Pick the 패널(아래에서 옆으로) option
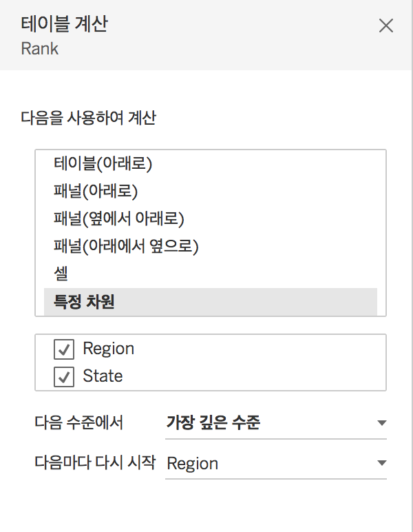Image resolution: width=413 pixels, height=532 pixels. [126, 246]
